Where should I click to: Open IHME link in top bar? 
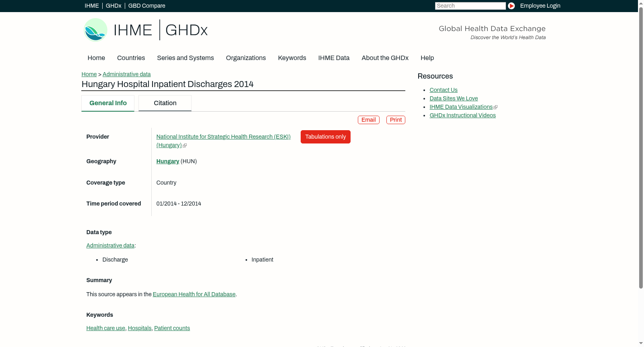(x=92, y=6)
